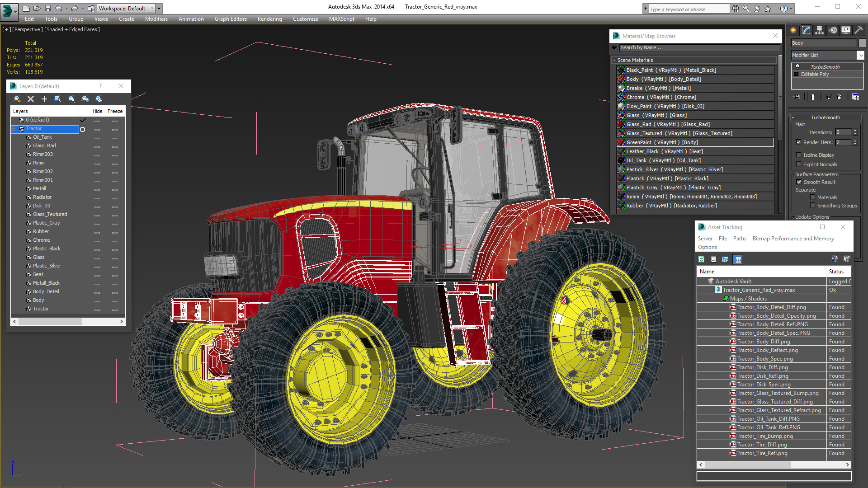
Task: Click the Pin Stack icon
Action: (x=797, y=97)
